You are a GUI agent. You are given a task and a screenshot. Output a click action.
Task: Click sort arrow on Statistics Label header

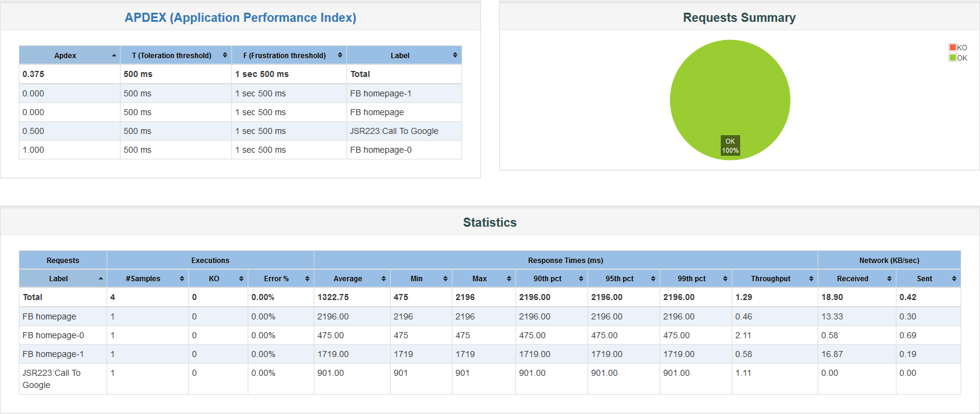pyautogui.click(x=101, y=279)
